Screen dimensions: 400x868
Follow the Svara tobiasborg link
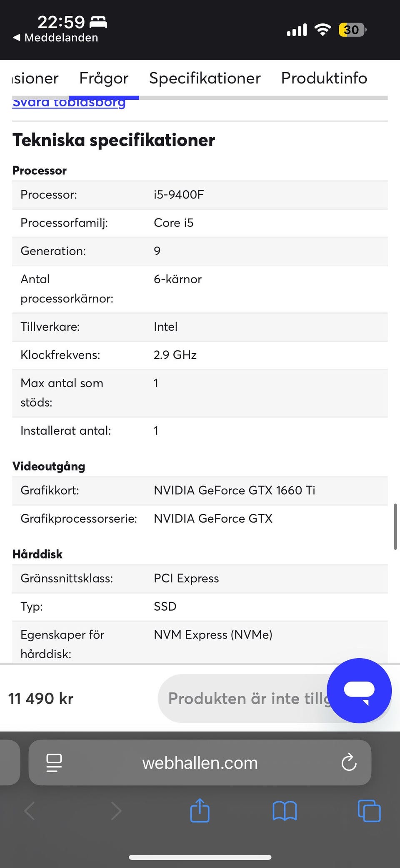(69, 103)
